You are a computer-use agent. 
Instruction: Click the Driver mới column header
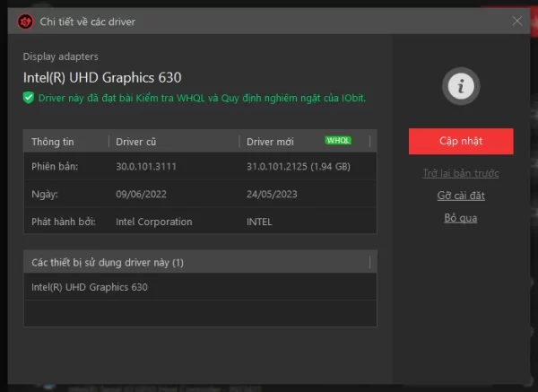click(270, 142)
